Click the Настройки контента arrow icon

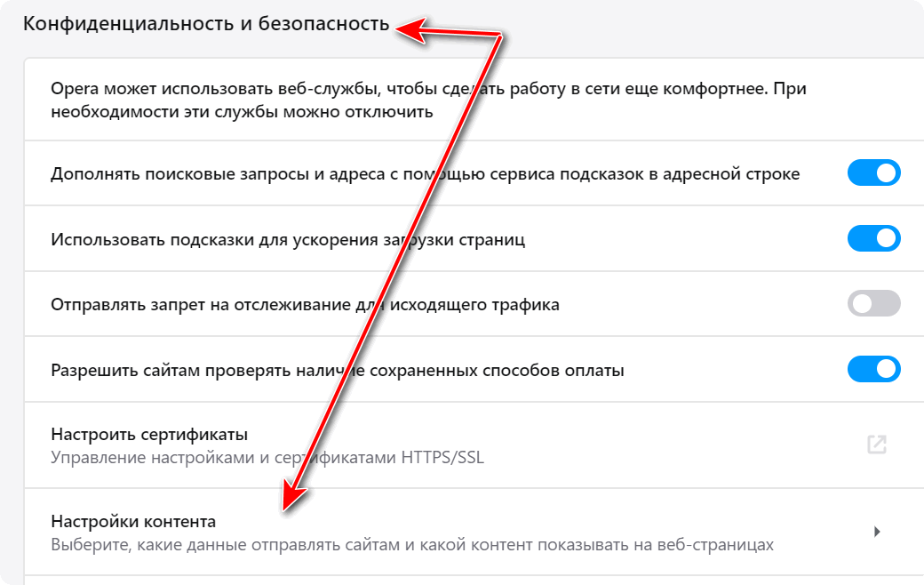coord(877,532)
